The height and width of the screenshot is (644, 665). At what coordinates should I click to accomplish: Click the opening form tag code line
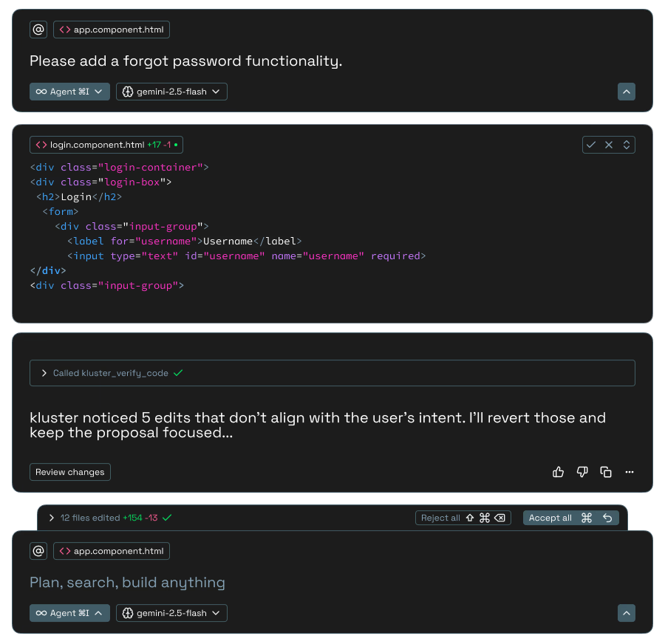(x=61, y=211)
